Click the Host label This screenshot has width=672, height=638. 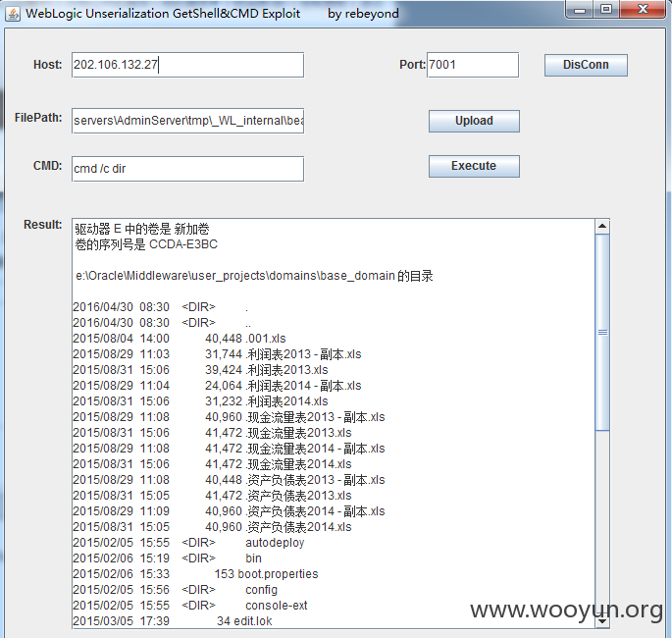tap(47, 65)
